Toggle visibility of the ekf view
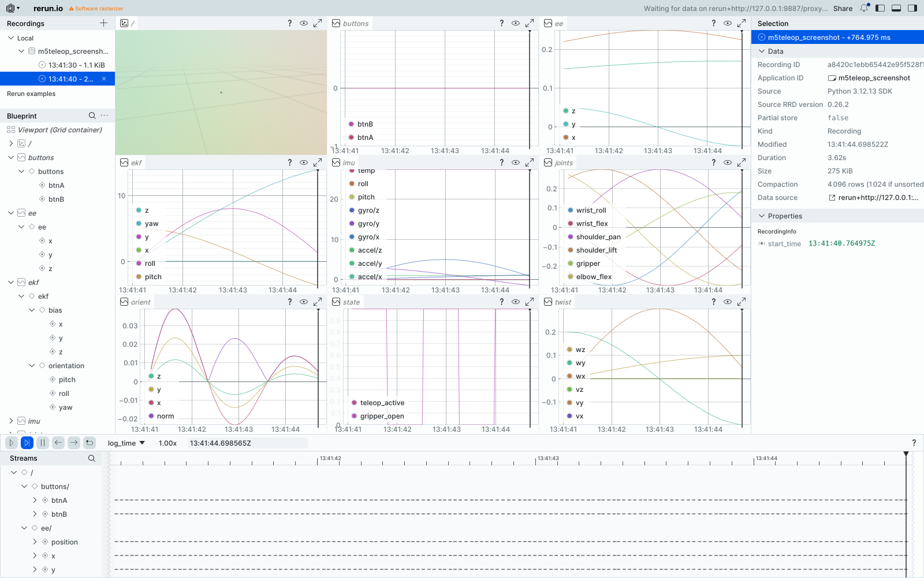The height and width of the screenshot is (578, 924). coord(304,162)
